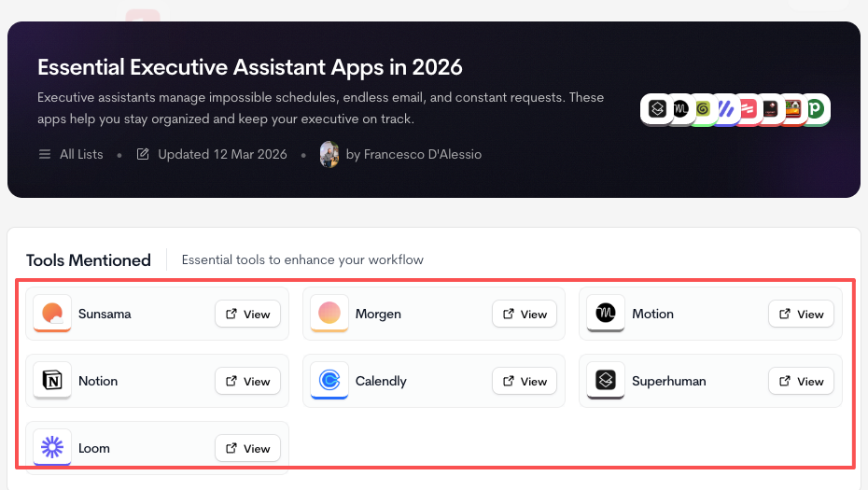The height and width of the screenshot is (490, 868).
Task: Click the Calendly tool name
Action: [381, 381]
